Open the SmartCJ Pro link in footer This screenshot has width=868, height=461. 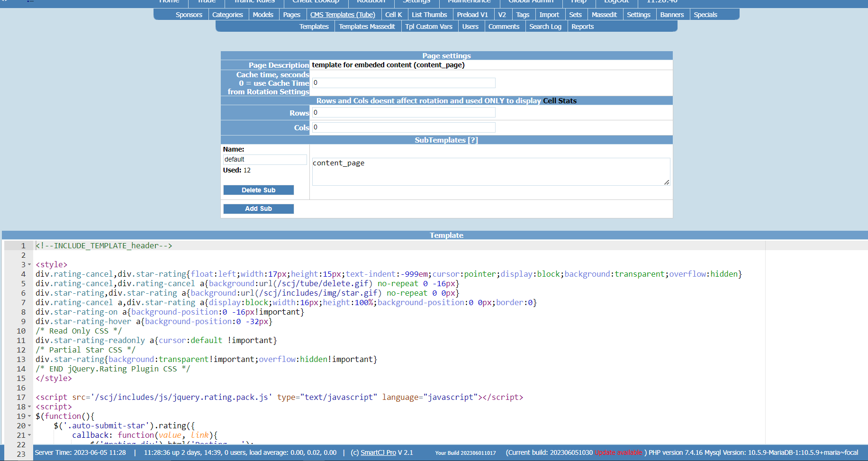click(x=378, y=452)
